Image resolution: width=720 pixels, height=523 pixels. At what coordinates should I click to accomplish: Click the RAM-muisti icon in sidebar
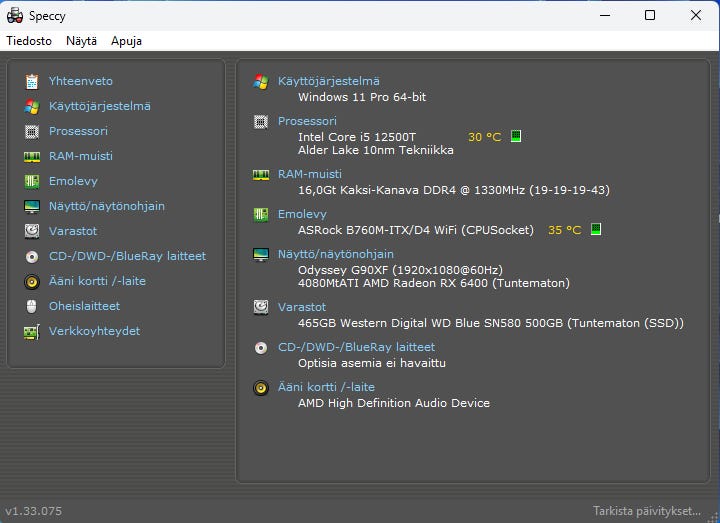(x=32, y=156)
